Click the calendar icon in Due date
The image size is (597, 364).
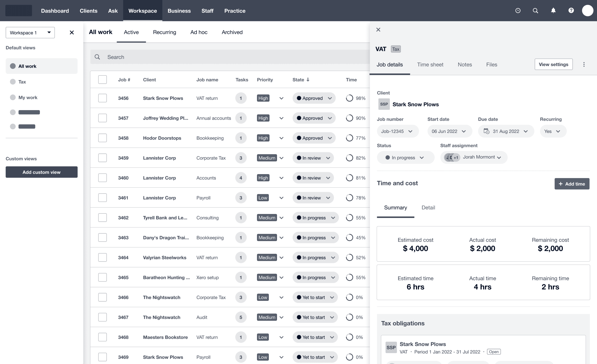[486, 131]
